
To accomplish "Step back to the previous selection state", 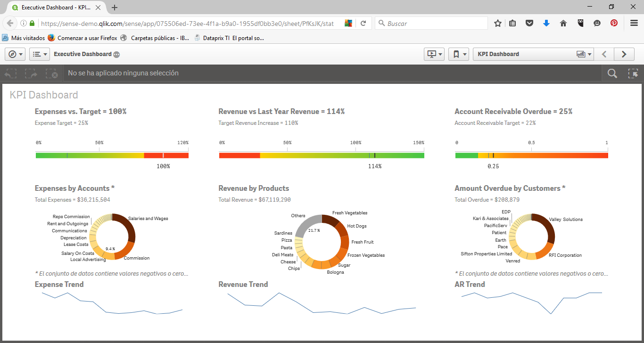I will [x=10, y=73].
